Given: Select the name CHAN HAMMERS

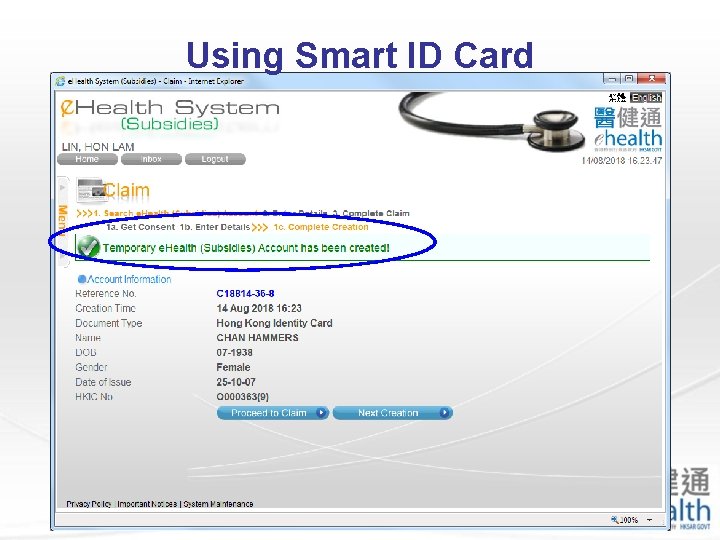Looking at the screenshot, I should click(x=257, y=338).
